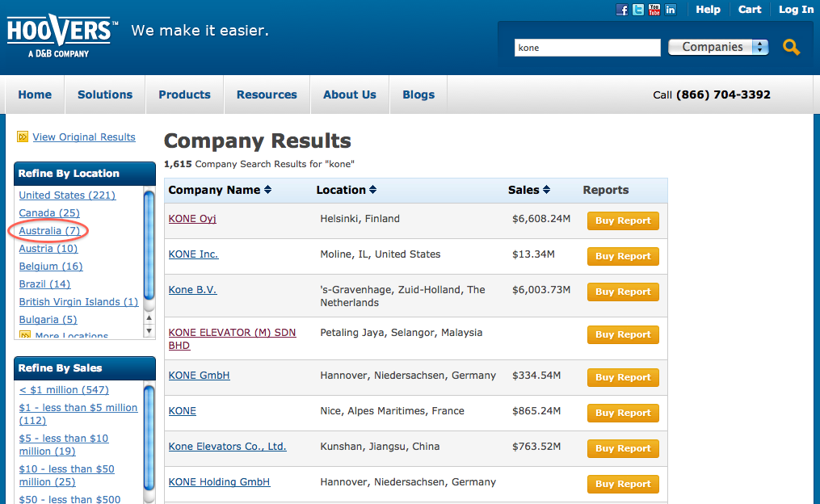Open the Blogs menu
Screen dimensions: 820x504
click(418, 94)
